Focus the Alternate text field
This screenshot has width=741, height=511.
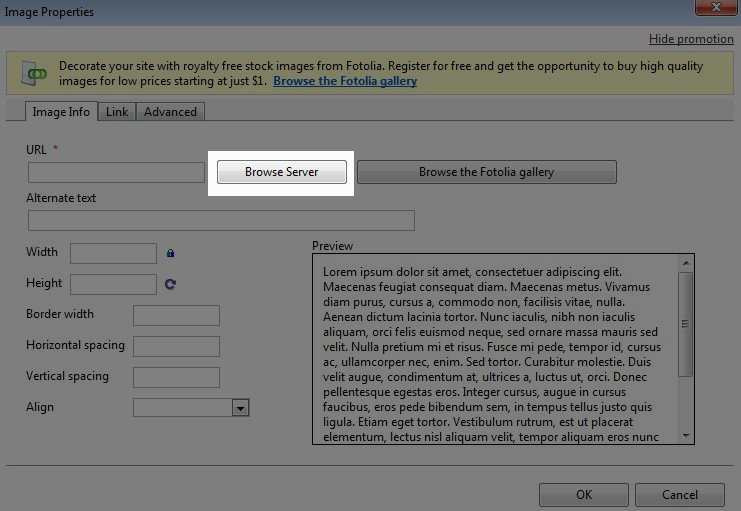[221, 221]
